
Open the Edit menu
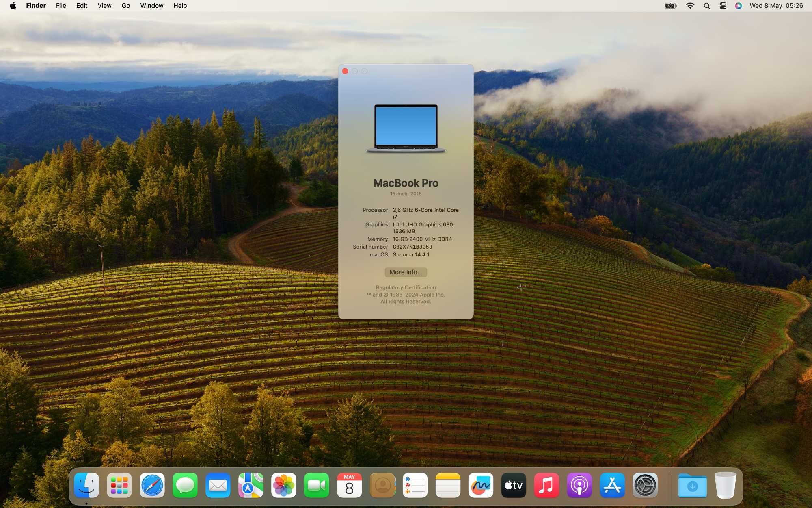(82, 6)
